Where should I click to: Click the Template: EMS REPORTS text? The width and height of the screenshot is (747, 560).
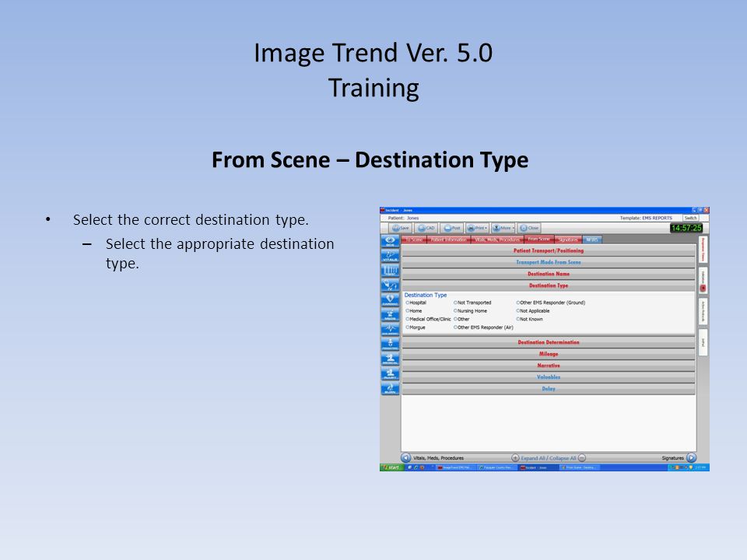[x=646, y=218]
